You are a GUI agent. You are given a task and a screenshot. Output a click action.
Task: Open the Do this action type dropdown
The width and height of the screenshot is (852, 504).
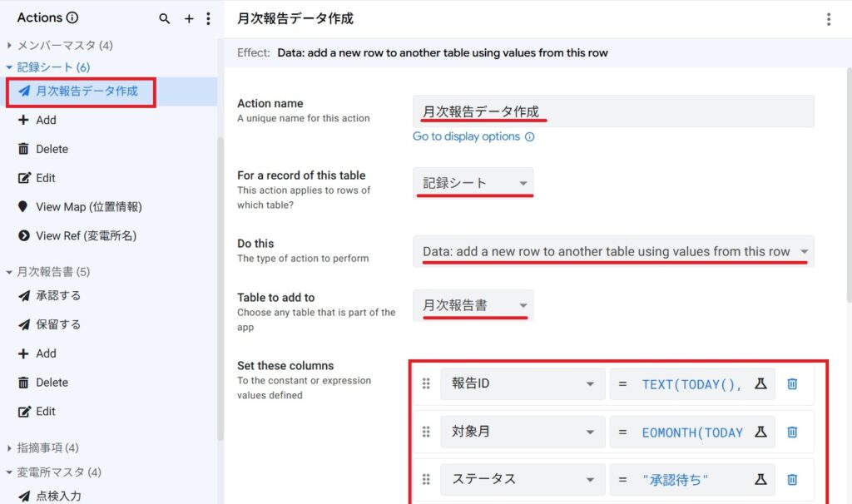pos(613,251)
